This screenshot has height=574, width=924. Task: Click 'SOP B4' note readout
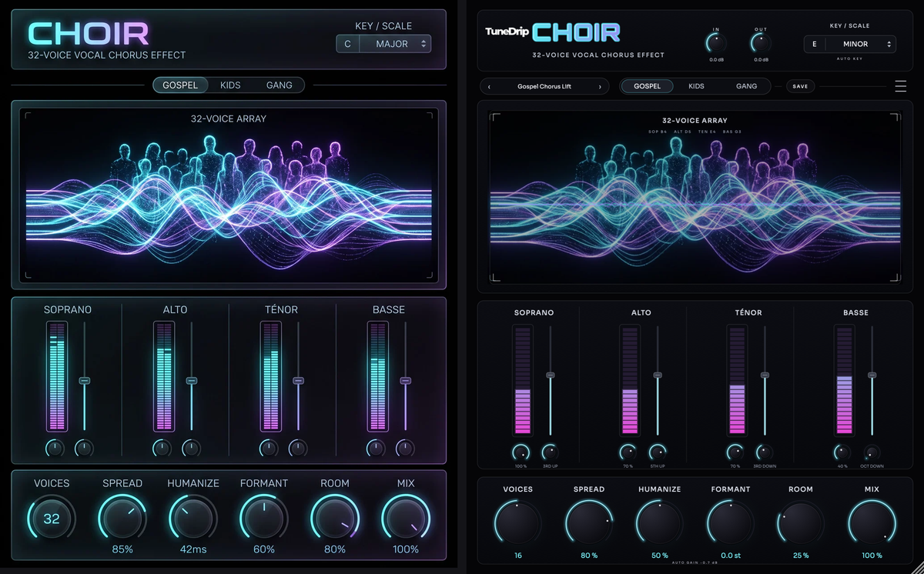coord(658,132)
